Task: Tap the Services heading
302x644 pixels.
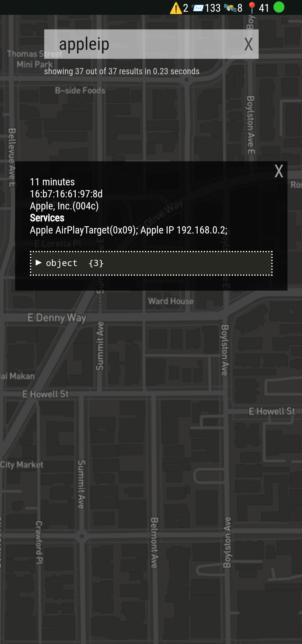Action: (x=47, y=218)
